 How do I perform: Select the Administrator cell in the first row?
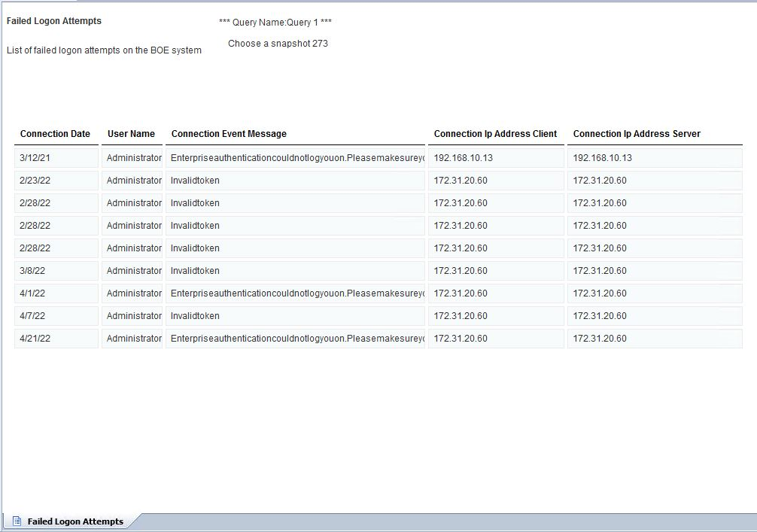point(133,158)
